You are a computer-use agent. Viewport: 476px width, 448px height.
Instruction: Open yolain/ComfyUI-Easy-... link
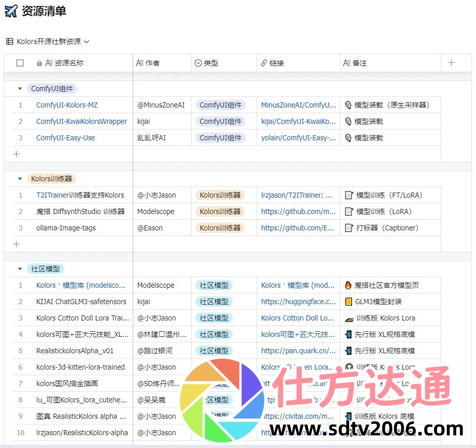click(298, 138)
